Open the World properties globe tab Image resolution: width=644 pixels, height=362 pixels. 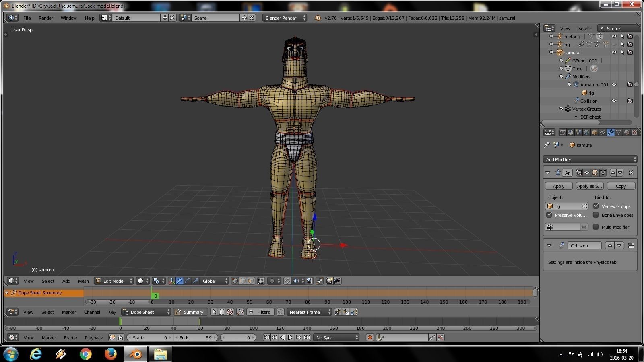click(x=586, y=132)
